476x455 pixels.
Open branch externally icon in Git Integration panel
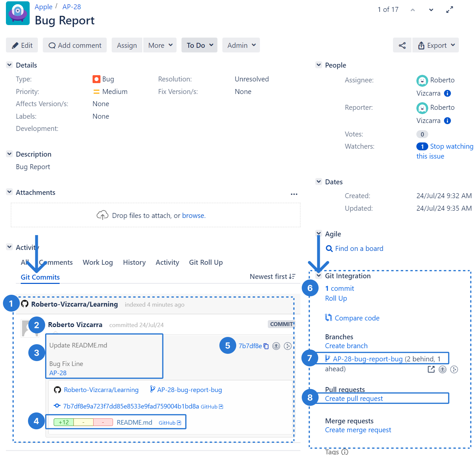[x=431, y=369]
